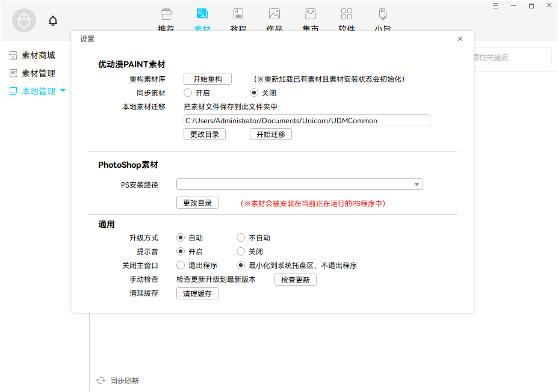Select 退出程序 for close main window
This screenshot has height=392, width=558.
180,265
